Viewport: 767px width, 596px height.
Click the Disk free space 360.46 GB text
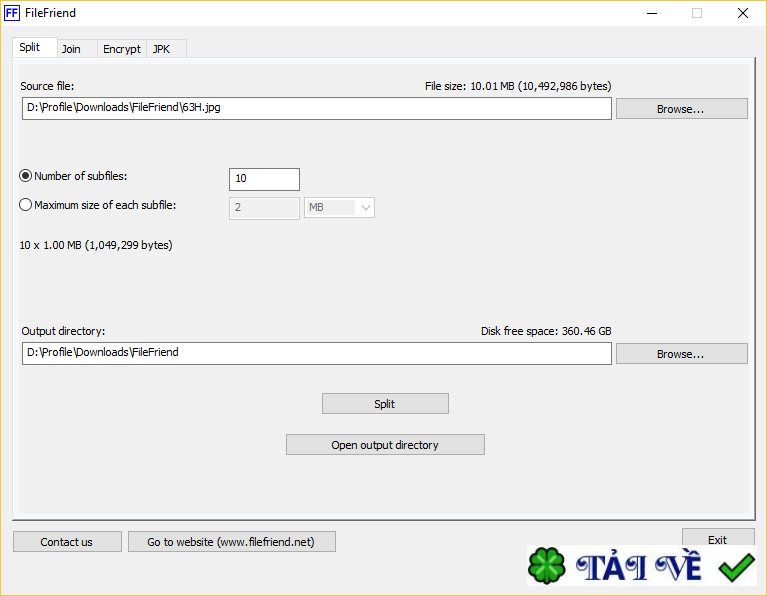(x=546, y=331)
